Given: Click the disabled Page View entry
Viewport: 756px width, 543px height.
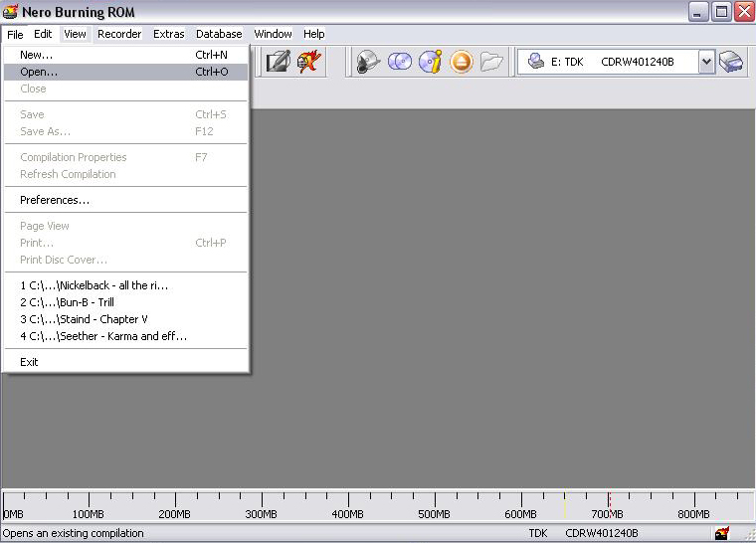Looking at the screenshot, I should point(126,226).
